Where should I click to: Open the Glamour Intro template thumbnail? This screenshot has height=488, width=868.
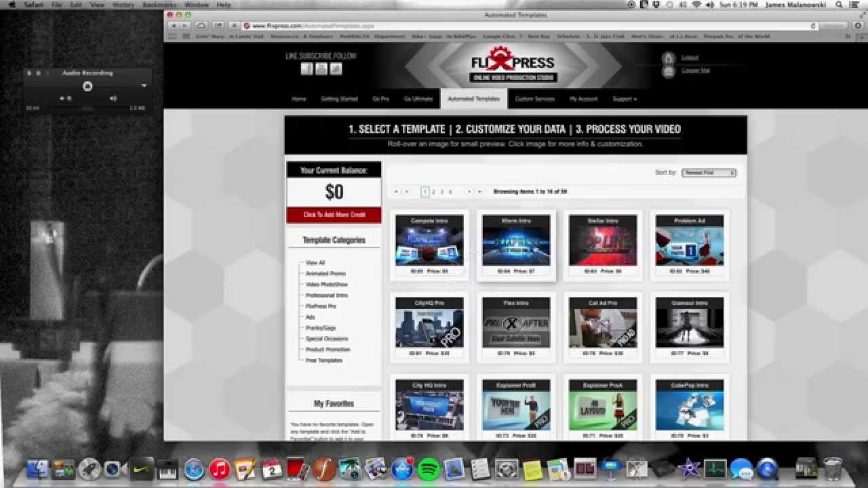690,328
